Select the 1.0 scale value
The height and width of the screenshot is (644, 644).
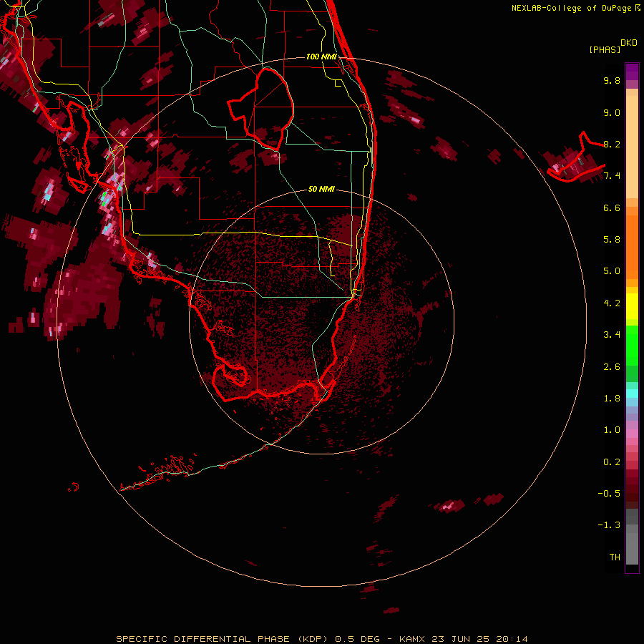point(612,430)
